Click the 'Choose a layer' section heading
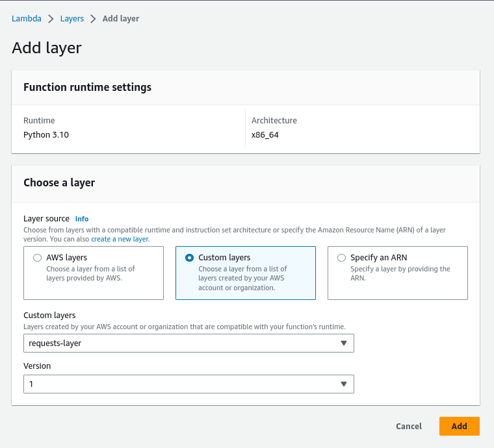Screen dimensions: 494x448 coord(59,183)
